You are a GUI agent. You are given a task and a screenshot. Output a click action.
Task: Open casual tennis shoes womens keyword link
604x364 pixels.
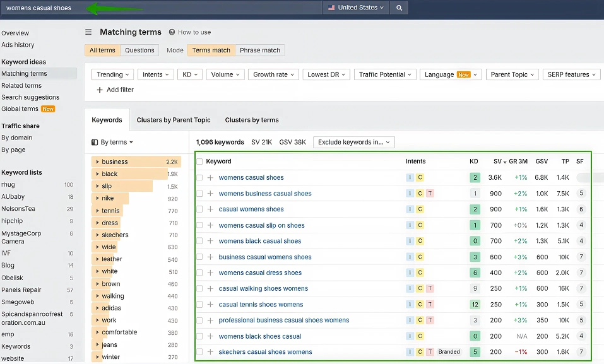coord(261,304)
